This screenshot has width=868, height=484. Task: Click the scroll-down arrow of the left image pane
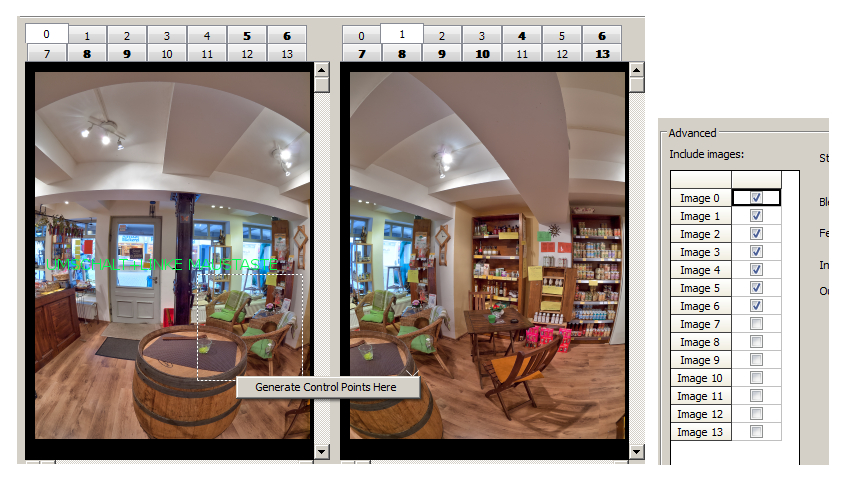321,451
